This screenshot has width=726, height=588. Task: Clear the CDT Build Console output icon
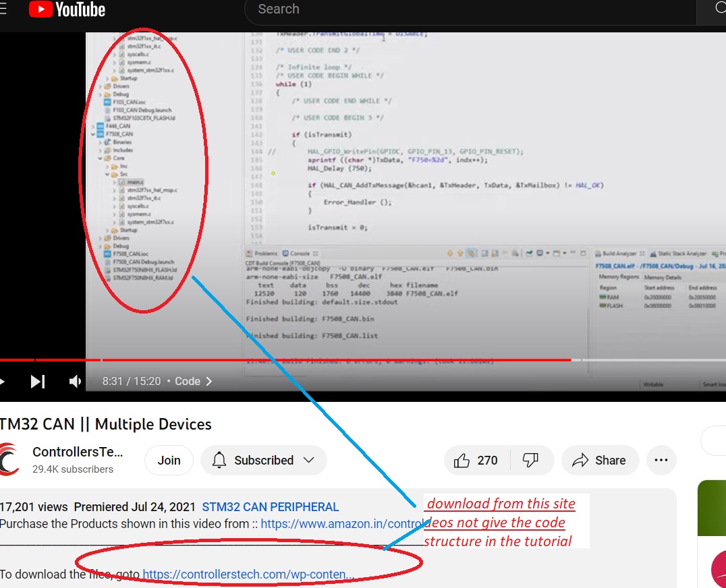(x=514, y=253)
